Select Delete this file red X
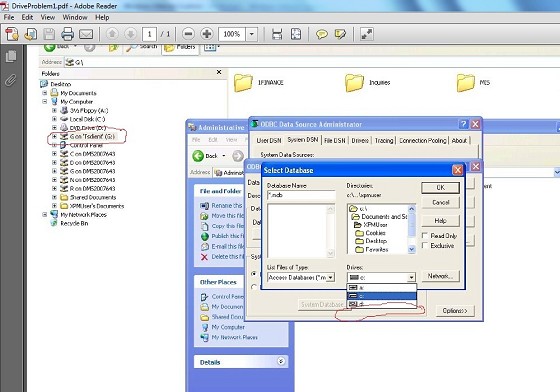560x392 pixels. pos(204,257)
